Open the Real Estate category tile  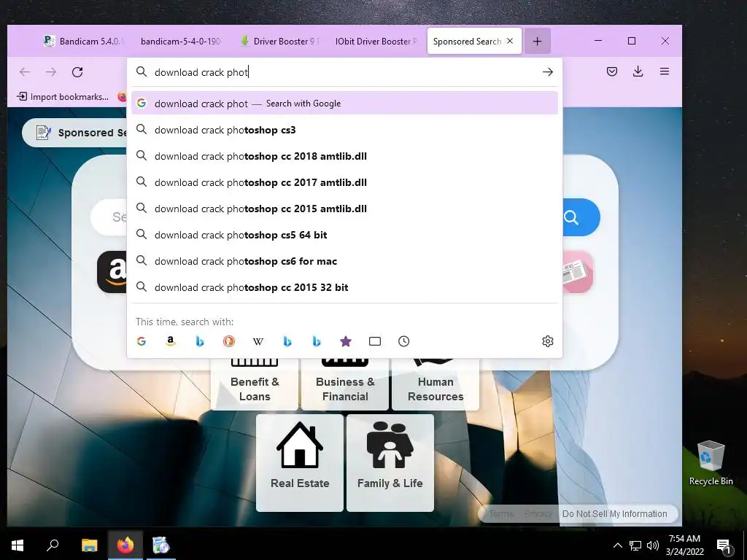click(x=300, y=463)
